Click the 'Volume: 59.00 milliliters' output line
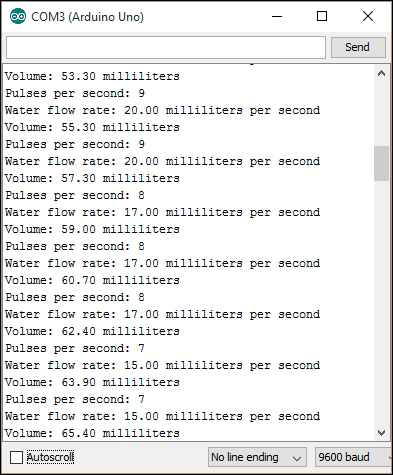The width and height of the screenshot is (393, 475). pos(92,229)
